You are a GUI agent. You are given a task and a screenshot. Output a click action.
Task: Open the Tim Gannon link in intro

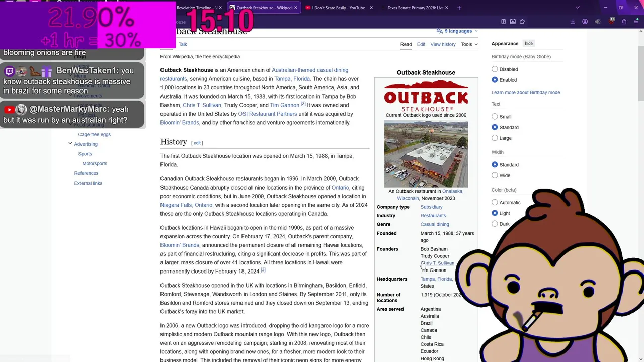click(x=285, y=105)
